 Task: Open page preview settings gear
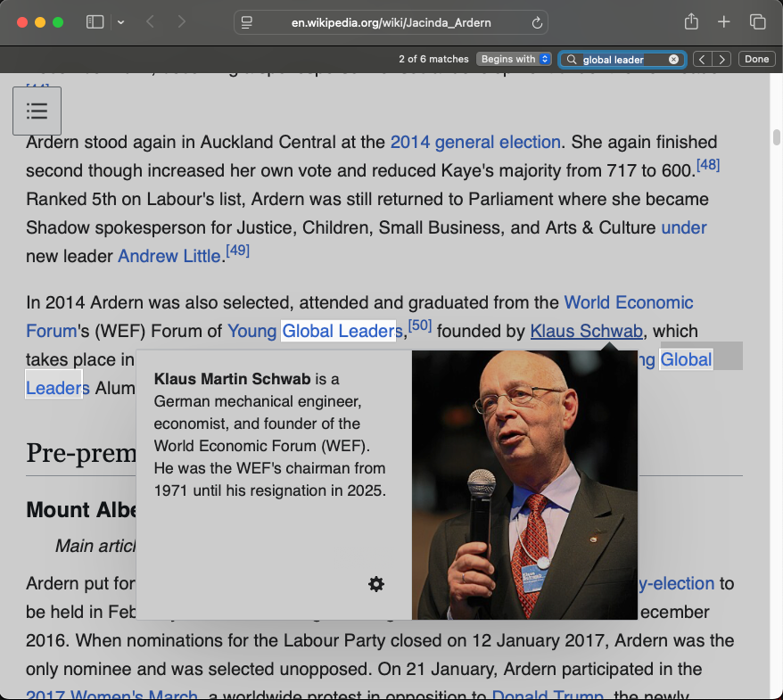[x=376, y=584]
